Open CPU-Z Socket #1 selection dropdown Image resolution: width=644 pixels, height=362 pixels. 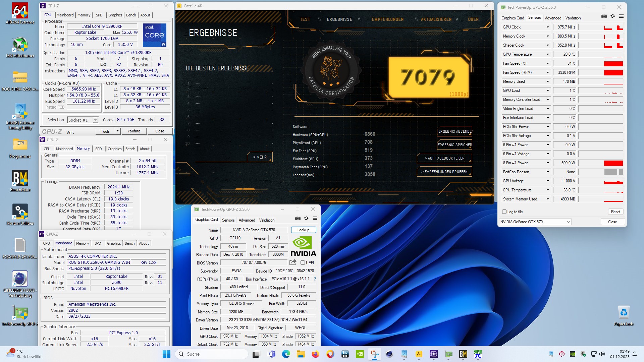pyautogui.click(x=83, y=120)
